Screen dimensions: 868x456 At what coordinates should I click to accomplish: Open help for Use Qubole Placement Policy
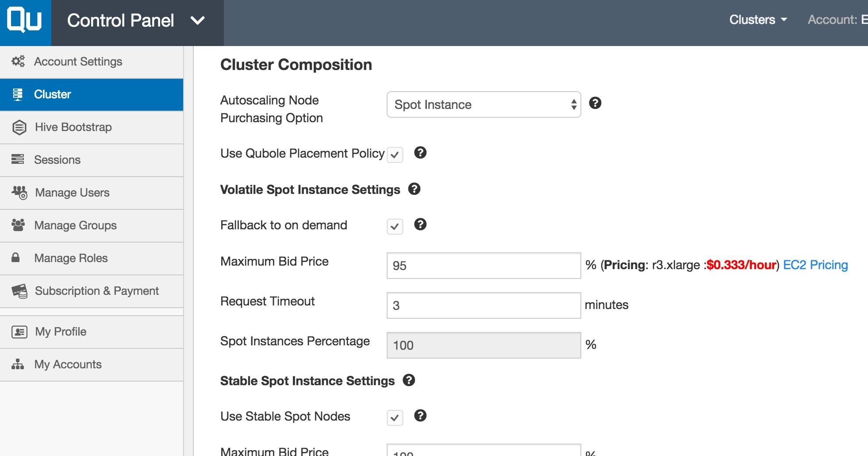point(420,153)
